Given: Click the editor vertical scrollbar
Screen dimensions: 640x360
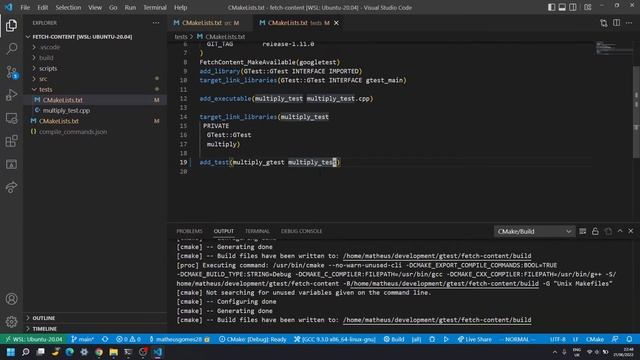Looking at the screenshot, I should coord(636,112).
